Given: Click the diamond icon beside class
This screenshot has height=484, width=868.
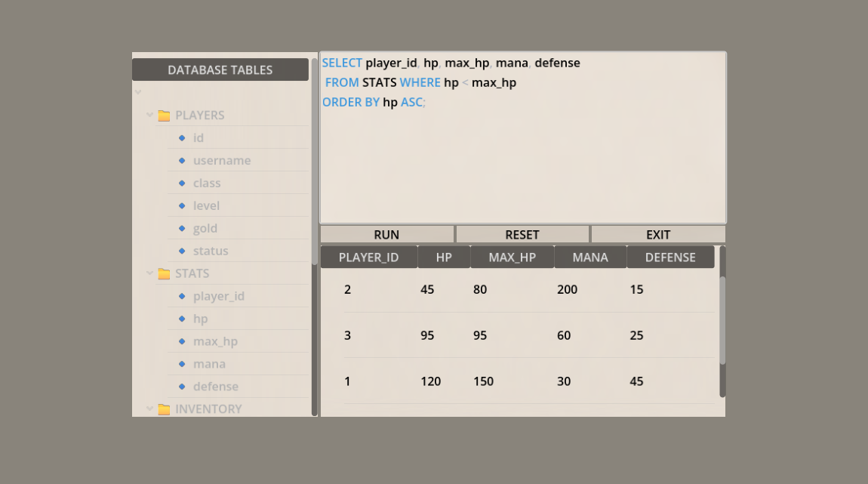Looking at the screenshot, I should point(182,183).
